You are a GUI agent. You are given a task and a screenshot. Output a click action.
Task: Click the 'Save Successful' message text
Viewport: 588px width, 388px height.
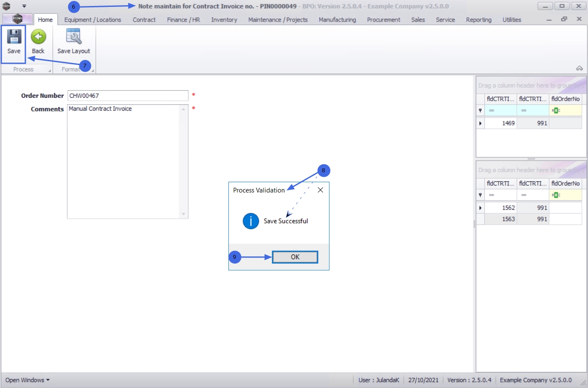click(286, 221)
